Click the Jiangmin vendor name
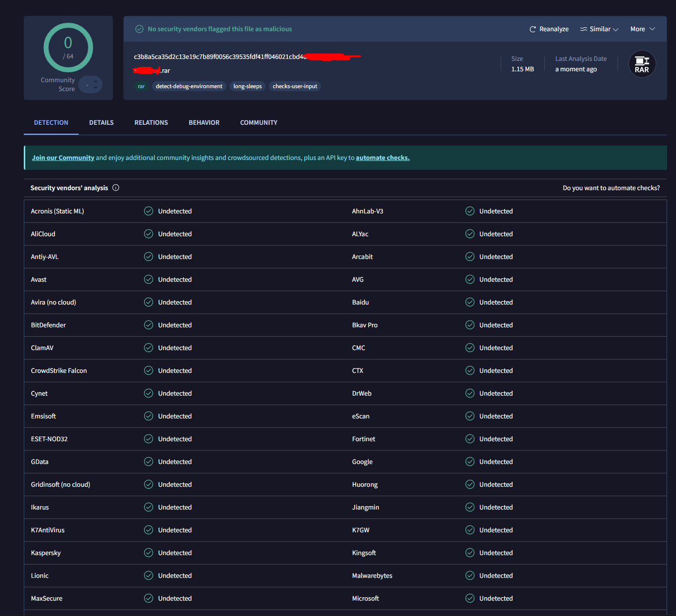The image size is (676, 616). point(365,507)
